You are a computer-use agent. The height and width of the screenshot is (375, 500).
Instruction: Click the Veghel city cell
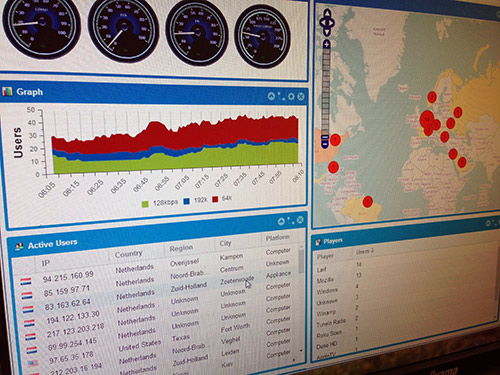[x=231, y=340]
